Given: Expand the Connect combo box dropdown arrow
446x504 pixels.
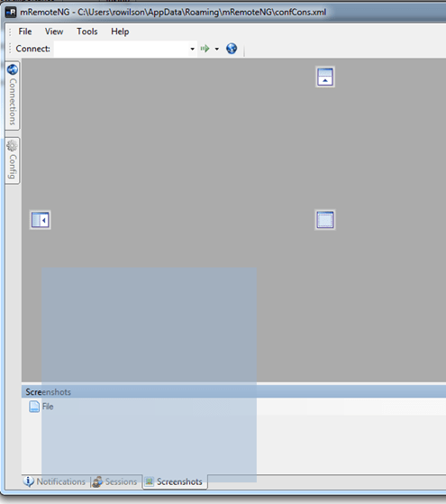Looking at the screenshot, I should point(193,49).
